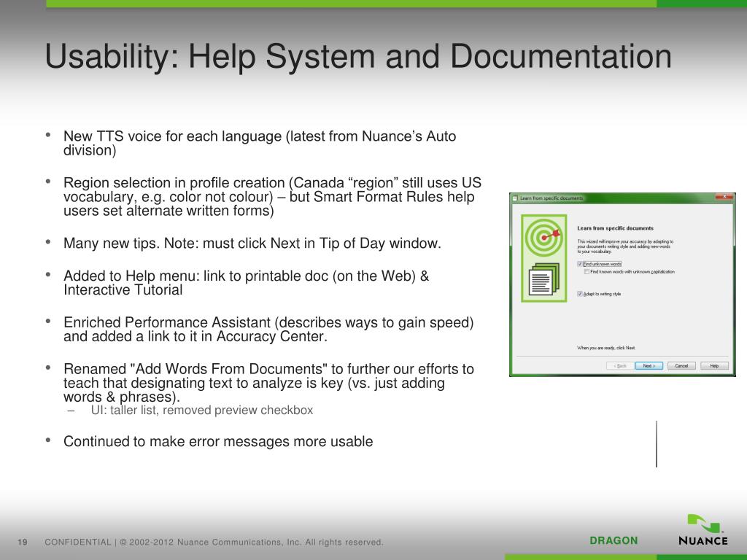Enable 'Find known words with unknown capitalization'
This screenshot has width=747, height=560.
coord(587,272)
